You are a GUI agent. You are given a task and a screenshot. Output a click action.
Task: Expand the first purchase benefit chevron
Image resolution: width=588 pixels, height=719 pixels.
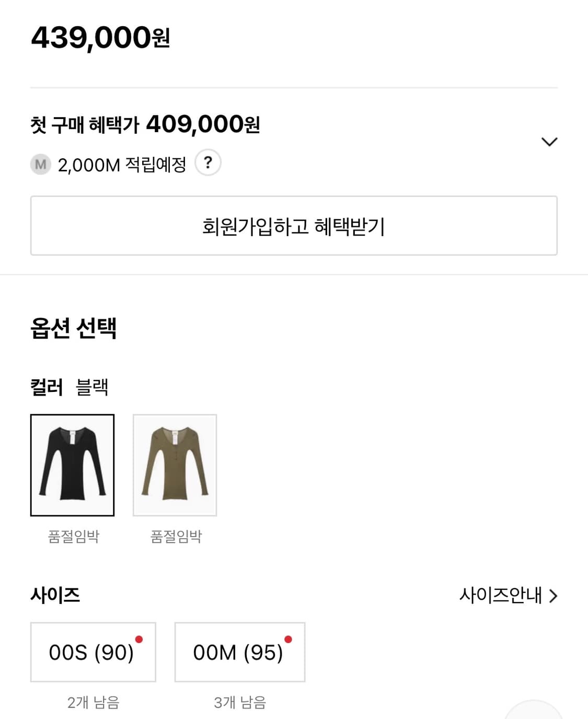pos(549,142)
